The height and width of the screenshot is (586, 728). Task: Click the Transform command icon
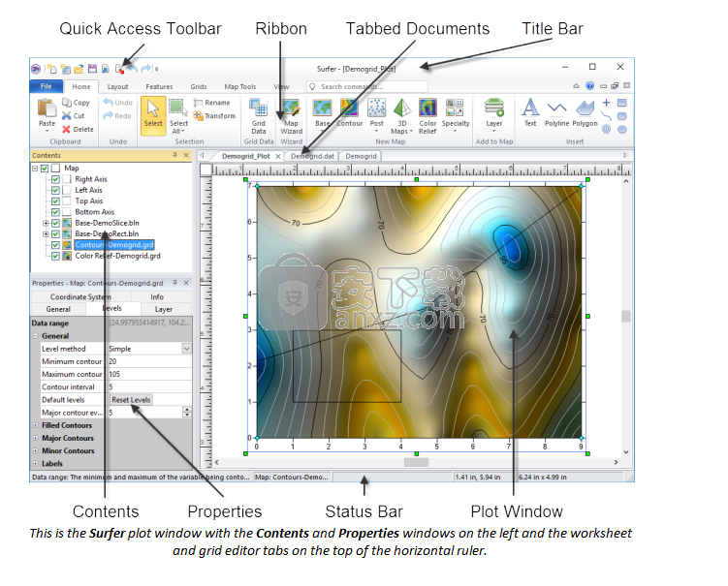point(199,116)
